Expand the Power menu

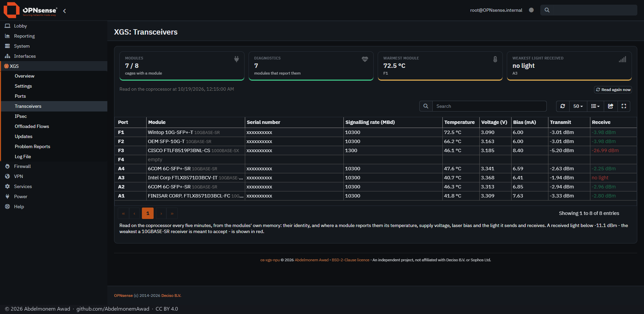click(54, 196)
